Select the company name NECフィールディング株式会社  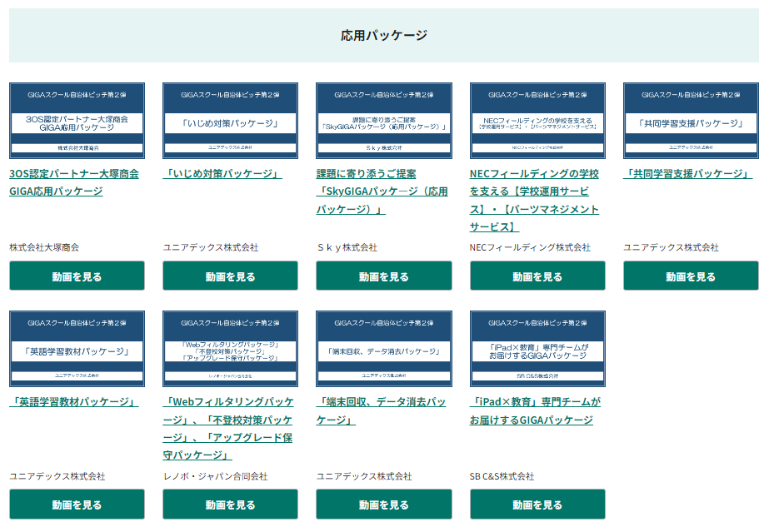[x=530, y=247]
